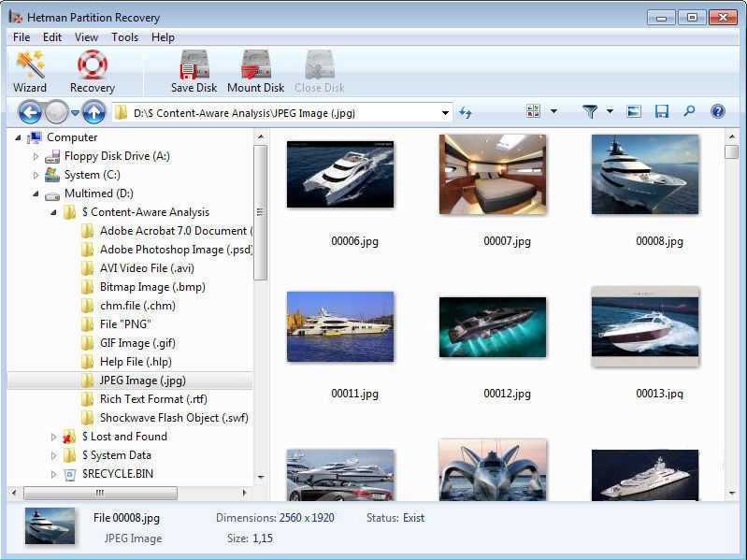The height and width of the screenshot is (560, 747).
Task: Go back with the blue back arrow
Action: [x=31, y=113]
